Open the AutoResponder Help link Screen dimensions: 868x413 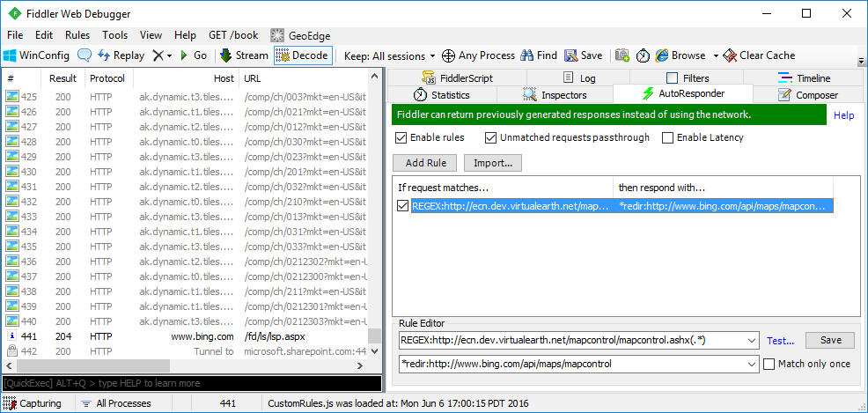[844, 115]
